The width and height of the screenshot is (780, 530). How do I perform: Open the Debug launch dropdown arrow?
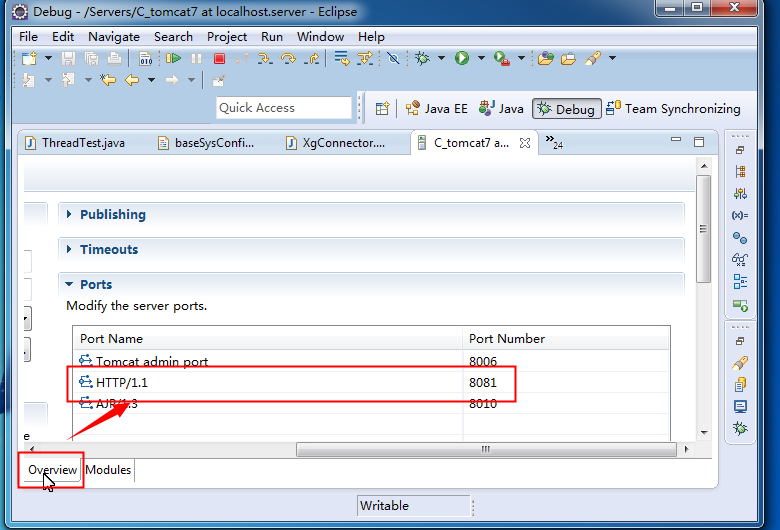(441, 58)
